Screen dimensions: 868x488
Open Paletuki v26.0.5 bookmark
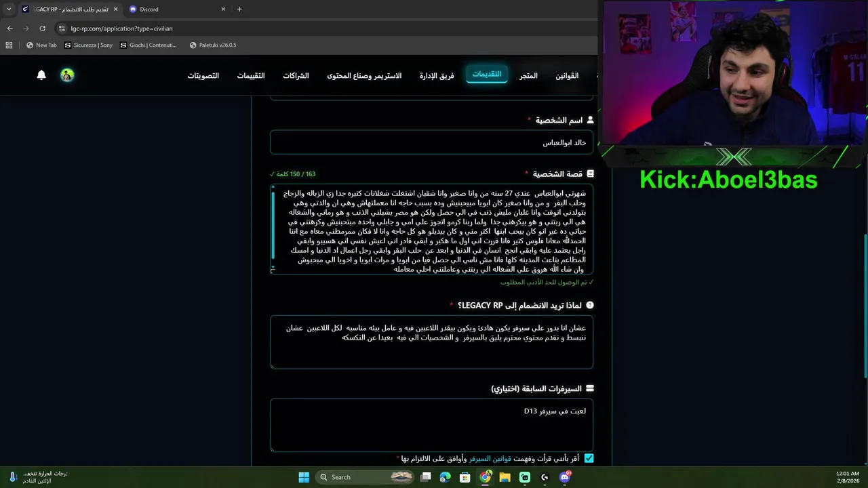[213, 45]
